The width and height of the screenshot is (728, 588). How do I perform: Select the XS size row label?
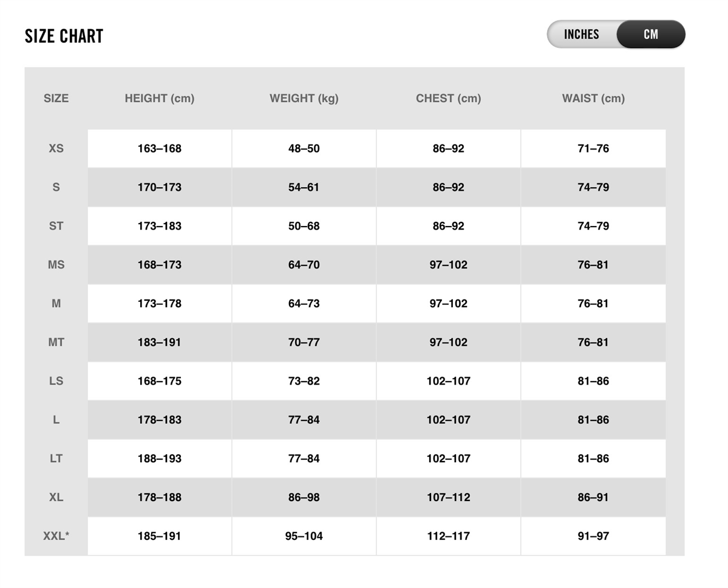(56, 149)
